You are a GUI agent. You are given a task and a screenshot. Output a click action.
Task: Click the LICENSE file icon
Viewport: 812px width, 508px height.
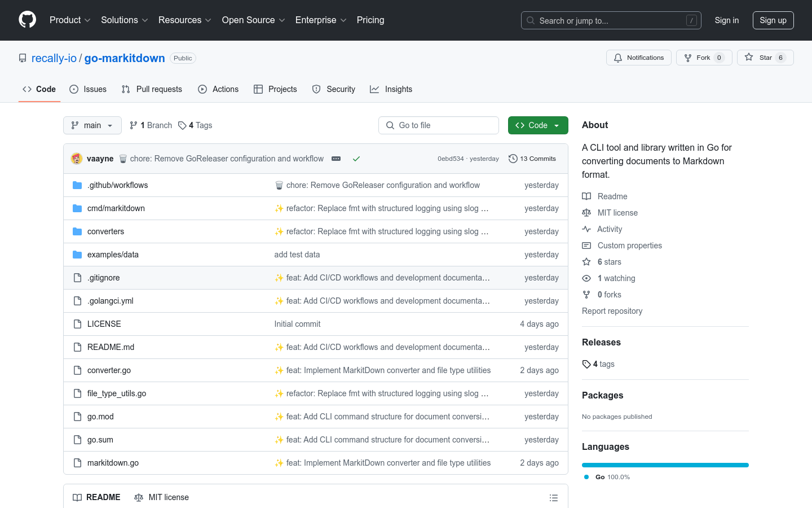tap(77, 324)
